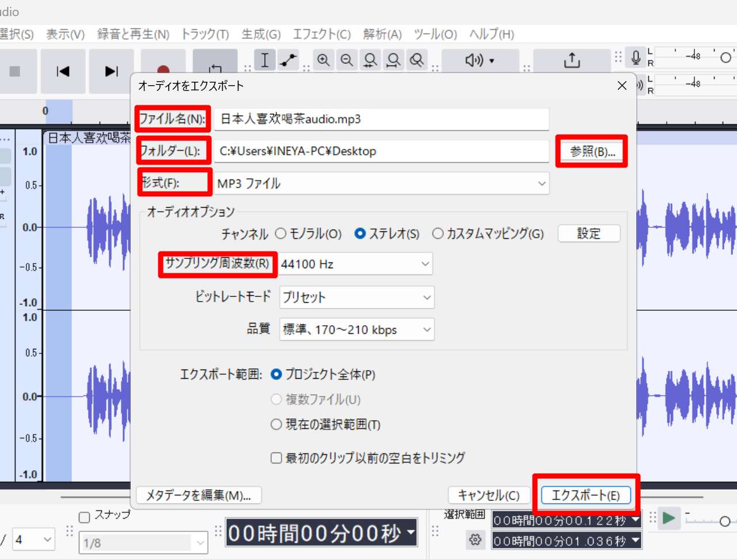
Task: Open the sample rate 44100 Hz dropdown
Action: coord(356,264)
